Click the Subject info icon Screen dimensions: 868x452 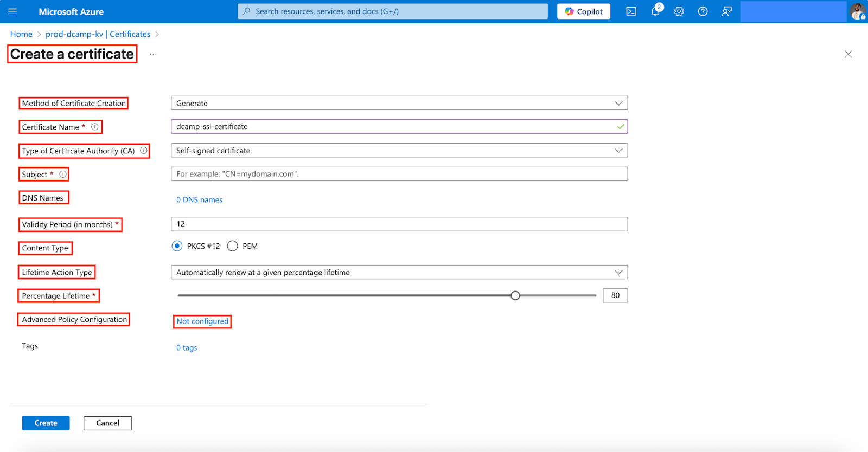tap(63, 175)
